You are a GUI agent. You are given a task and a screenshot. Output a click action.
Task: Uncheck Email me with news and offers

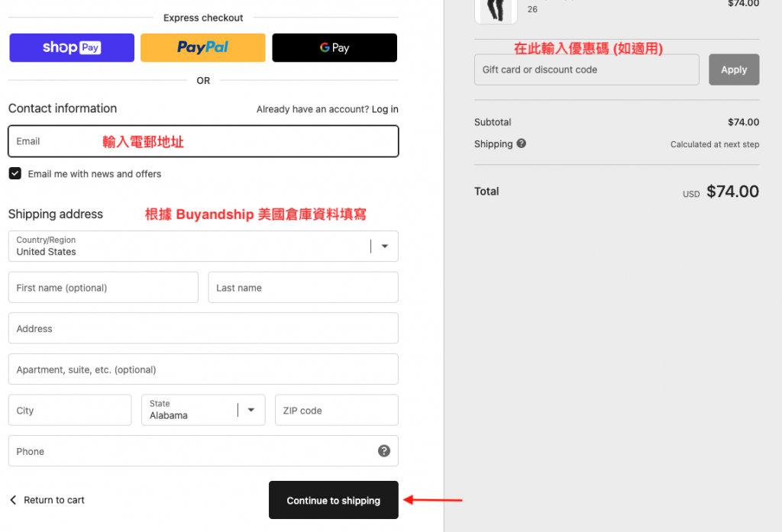point(15,173)
